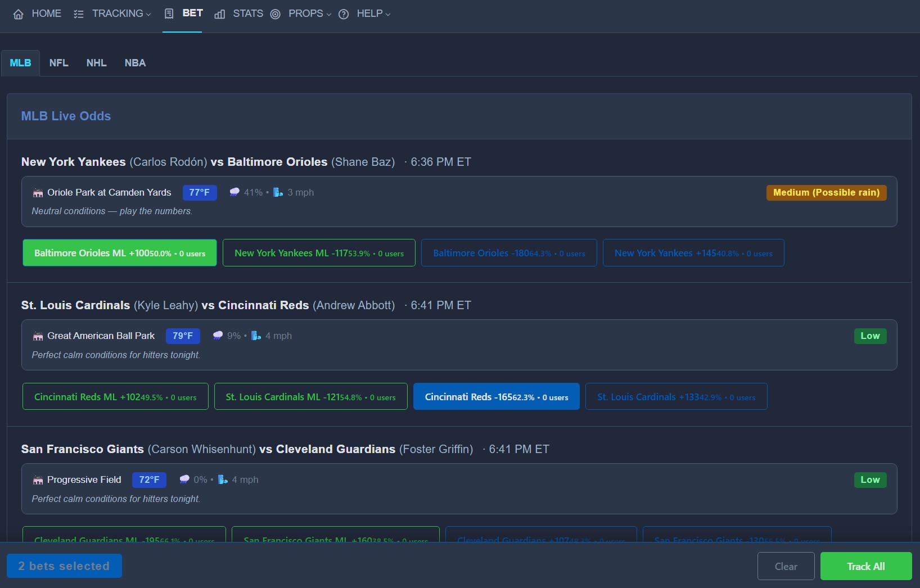Select Cincinnati Reds ML +102 bet
Viewport: 920px width, 588px height.
115,397
